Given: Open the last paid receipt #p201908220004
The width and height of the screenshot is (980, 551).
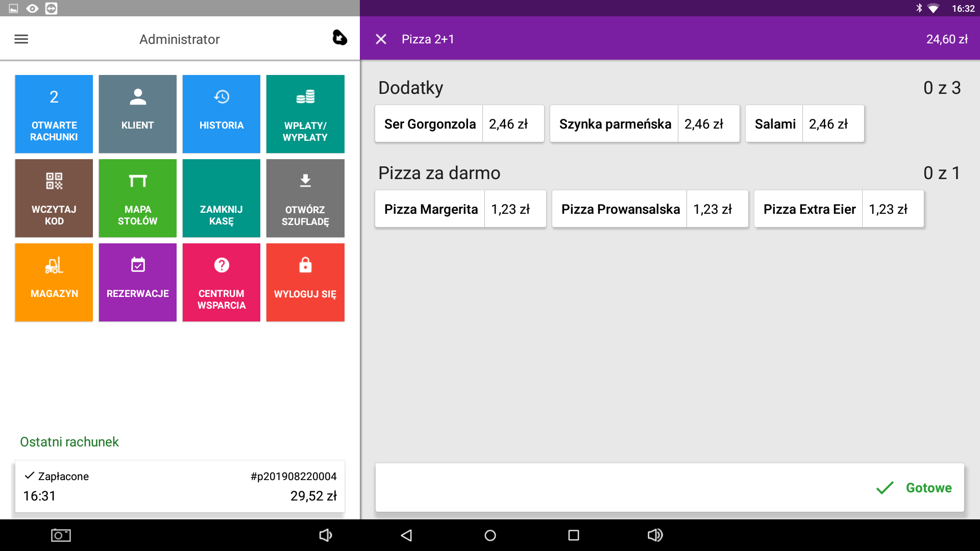Looking at the screenshot, I should pyautogui.click(x=180, y=486).
